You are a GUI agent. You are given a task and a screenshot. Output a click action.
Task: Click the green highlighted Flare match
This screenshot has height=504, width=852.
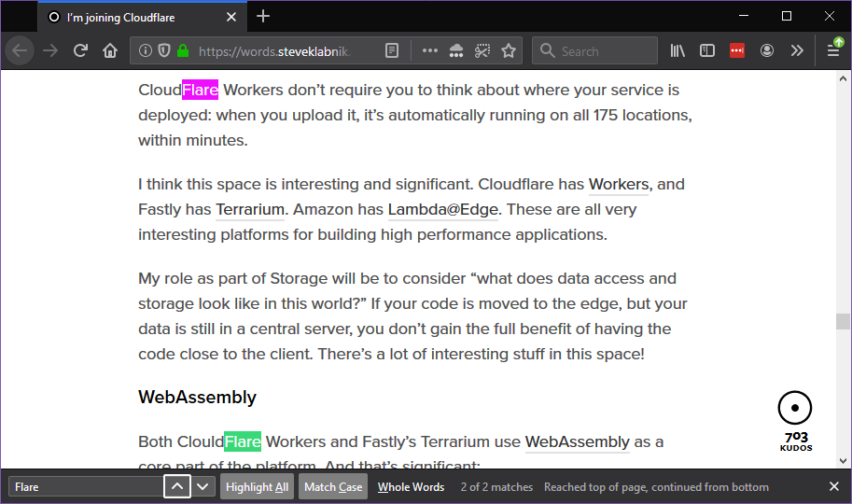click(243, 441)
